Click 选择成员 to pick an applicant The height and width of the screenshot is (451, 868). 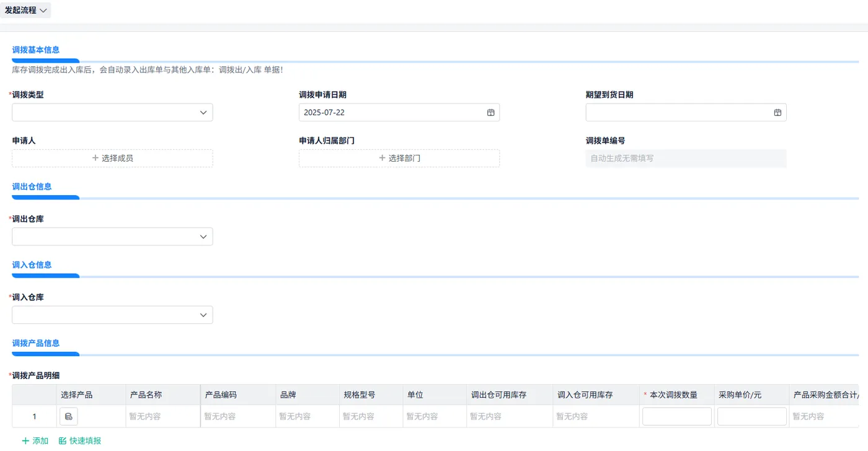[112, 158]
